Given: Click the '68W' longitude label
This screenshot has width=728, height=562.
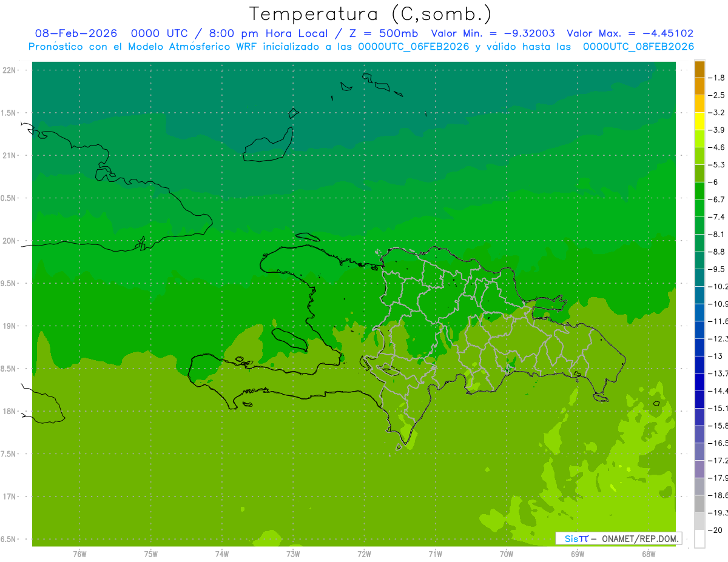Looking at the screenshot, I should tap(649, 554).
